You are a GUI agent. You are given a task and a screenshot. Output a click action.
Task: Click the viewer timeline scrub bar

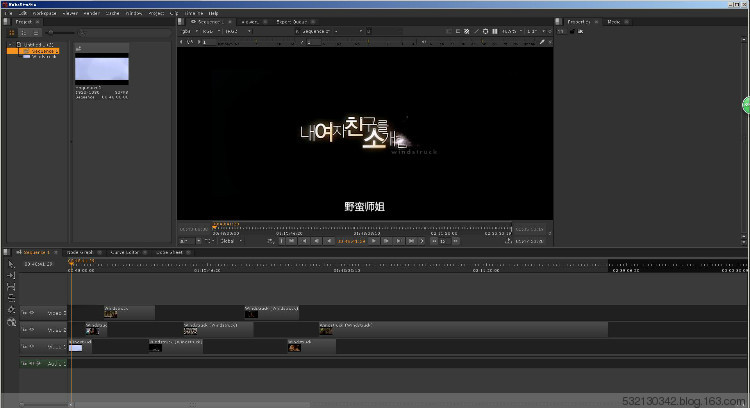pos(362,228)
